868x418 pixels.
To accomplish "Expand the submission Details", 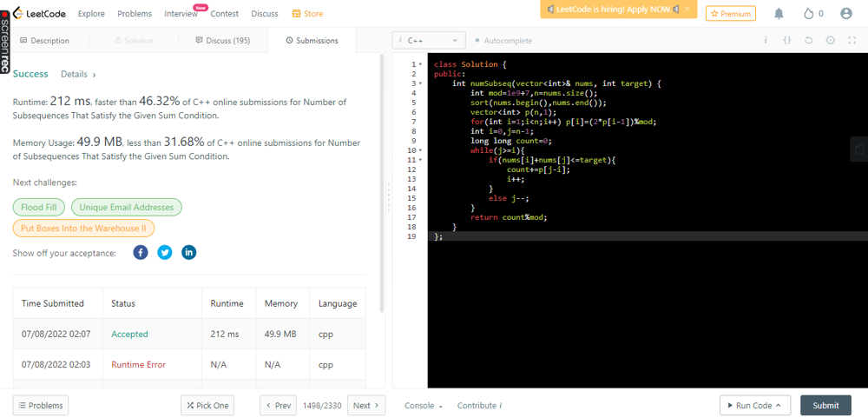I will (78, 74).
